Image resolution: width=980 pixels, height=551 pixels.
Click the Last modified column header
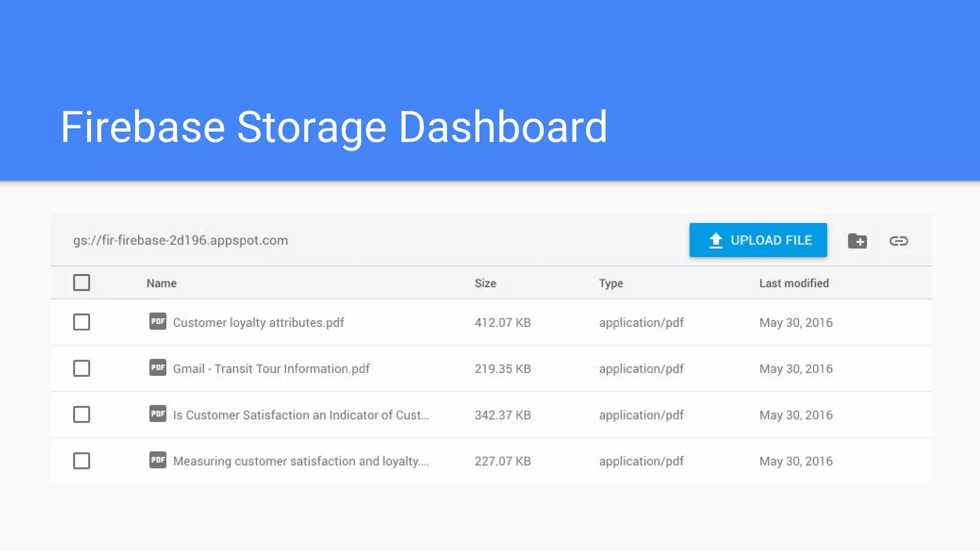point(794,283)
